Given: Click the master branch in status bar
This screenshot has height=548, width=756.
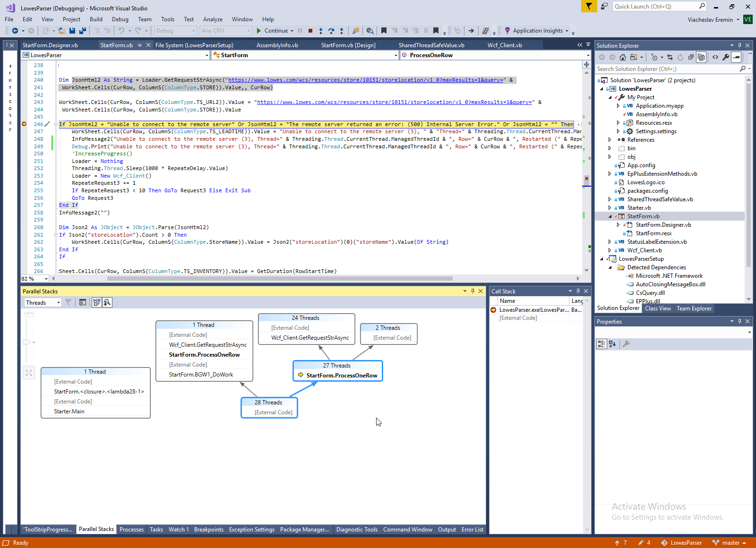Looking at the screenshot, I should click(730, 543).
